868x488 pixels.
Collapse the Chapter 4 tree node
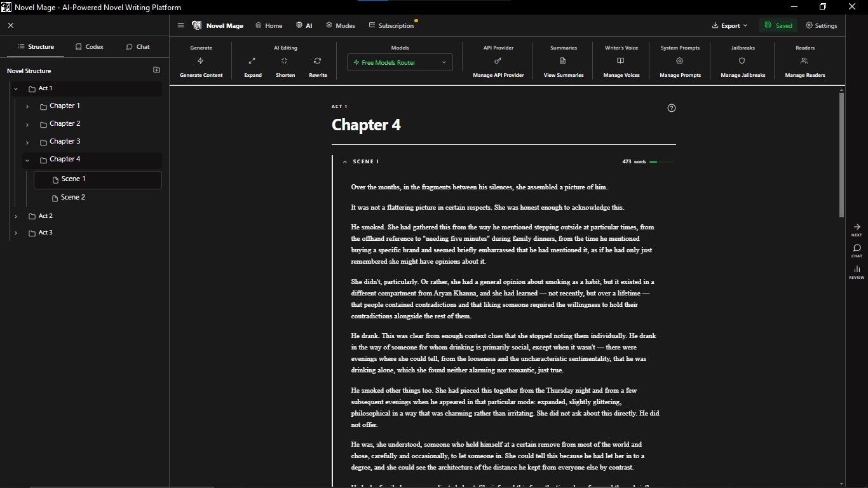[x=27, y=160]
